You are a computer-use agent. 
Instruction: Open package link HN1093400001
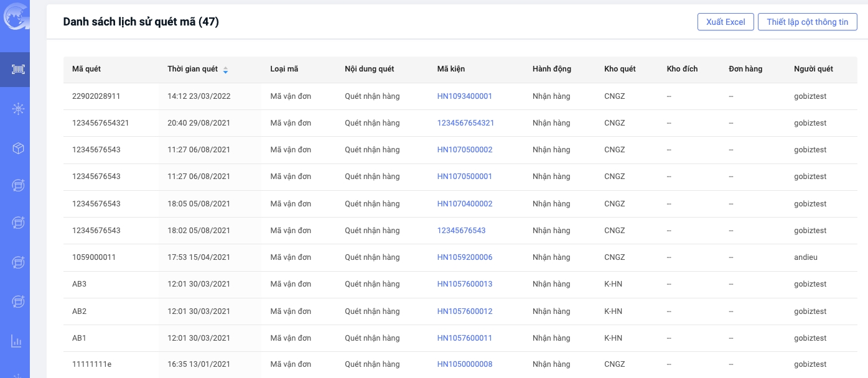(x=464, y=96)
